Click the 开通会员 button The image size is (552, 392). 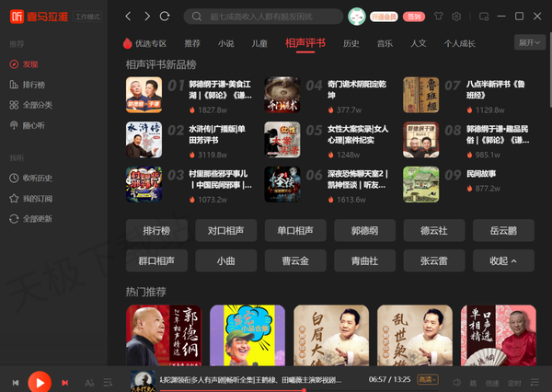(384, 17)
